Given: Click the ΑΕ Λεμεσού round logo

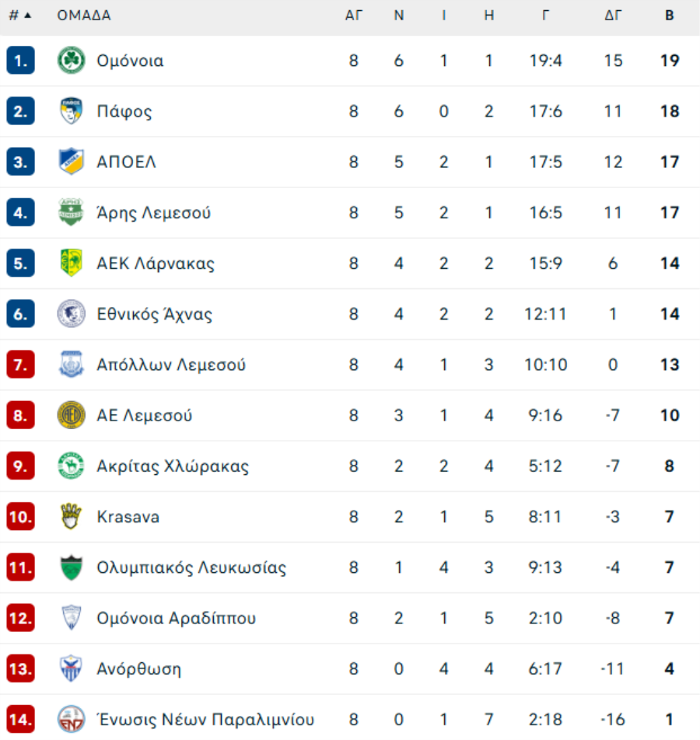Looking at the screenshot, I should pos(72,415).
